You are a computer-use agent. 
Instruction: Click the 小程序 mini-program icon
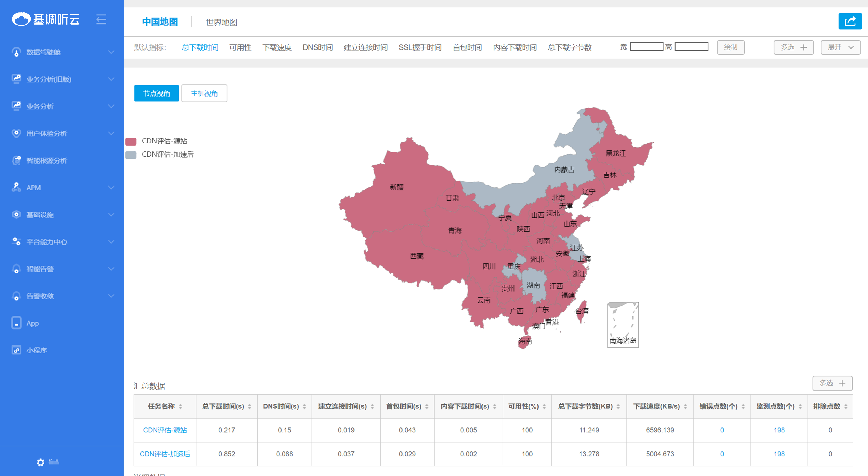click(16, 350)
